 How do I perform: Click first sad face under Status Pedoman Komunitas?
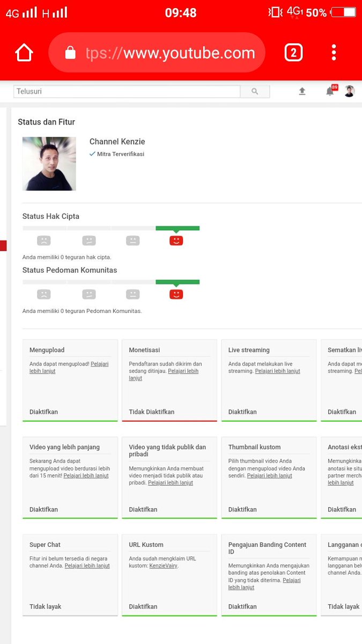pos(44,295)
